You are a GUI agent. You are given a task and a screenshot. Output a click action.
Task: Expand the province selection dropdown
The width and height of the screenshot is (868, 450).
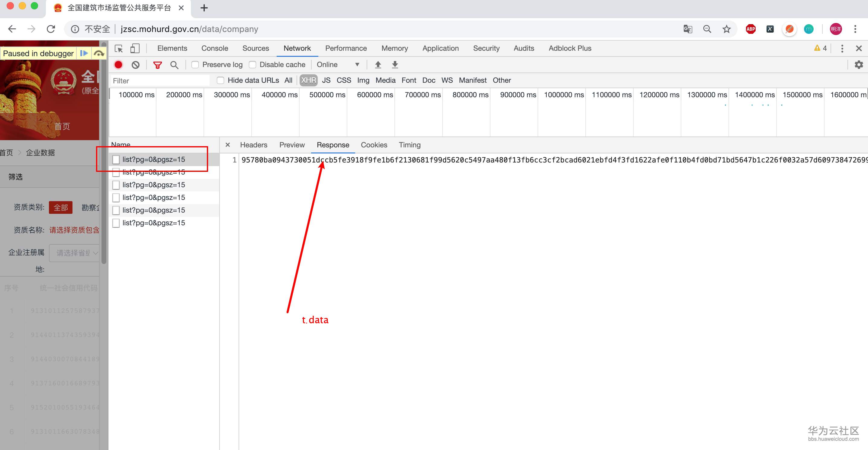click(x=74, y=252)
